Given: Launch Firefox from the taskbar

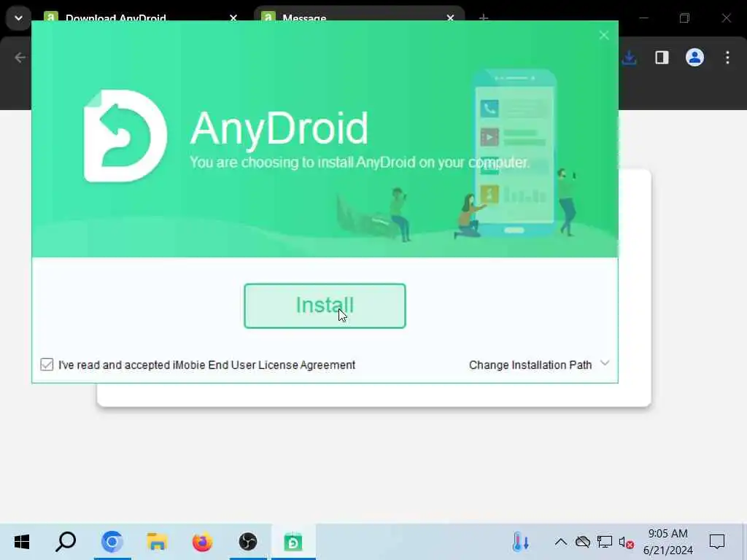Looking at the screenshot, I should [x=203, y=542].
